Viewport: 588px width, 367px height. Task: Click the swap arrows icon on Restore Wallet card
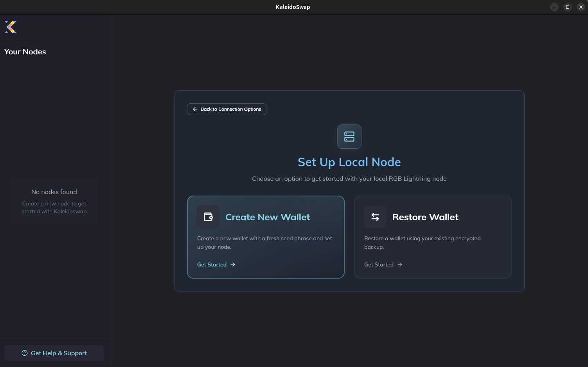click(375, 217)
